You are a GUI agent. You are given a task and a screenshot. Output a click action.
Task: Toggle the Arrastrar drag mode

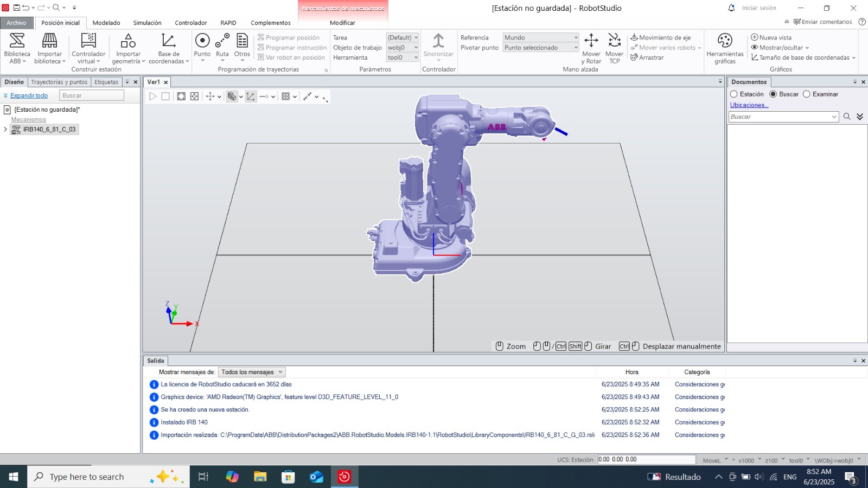(x=647, y=57)
